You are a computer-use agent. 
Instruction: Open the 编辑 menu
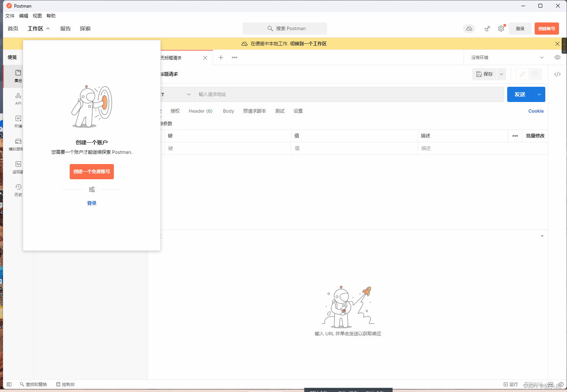[x=24, y=16]
